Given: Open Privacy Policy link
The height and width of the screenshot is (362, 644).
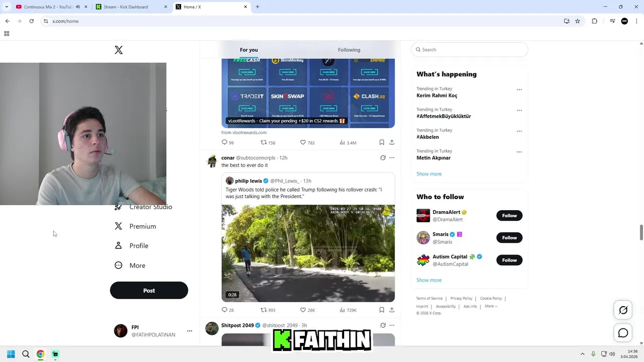Looking at the screenshot, I should 461,299.
